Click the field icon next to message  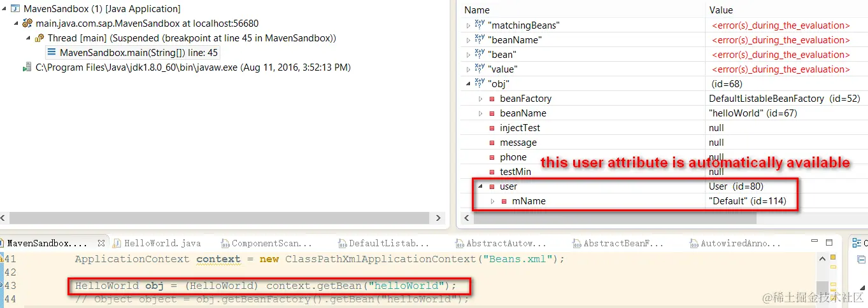pyautogui.click(x=492, y=143)
